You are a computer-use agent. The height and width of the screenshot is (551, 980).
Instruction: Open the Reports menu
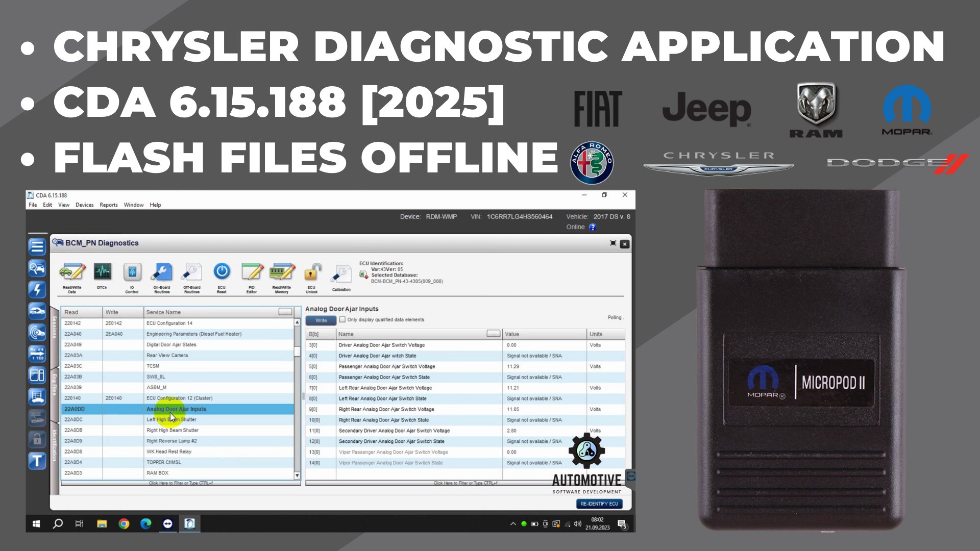[x=109, y=205]
